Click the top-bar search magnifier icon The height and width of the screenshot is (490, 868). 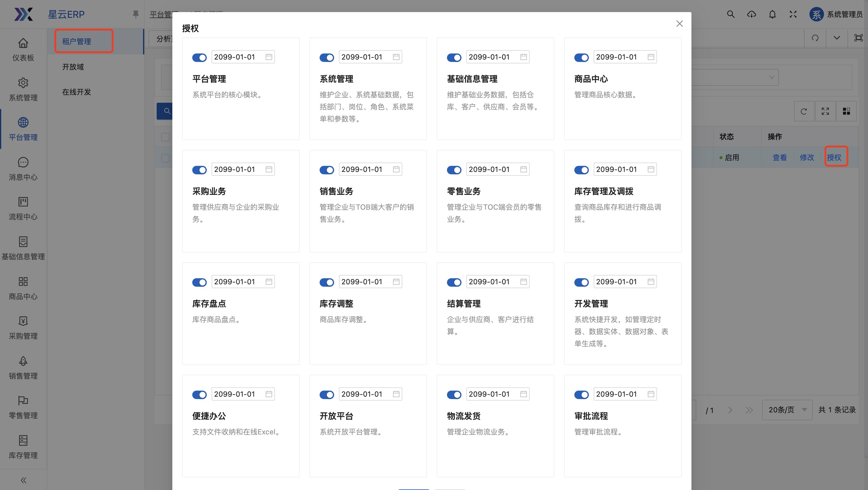[x=730, y=14]
